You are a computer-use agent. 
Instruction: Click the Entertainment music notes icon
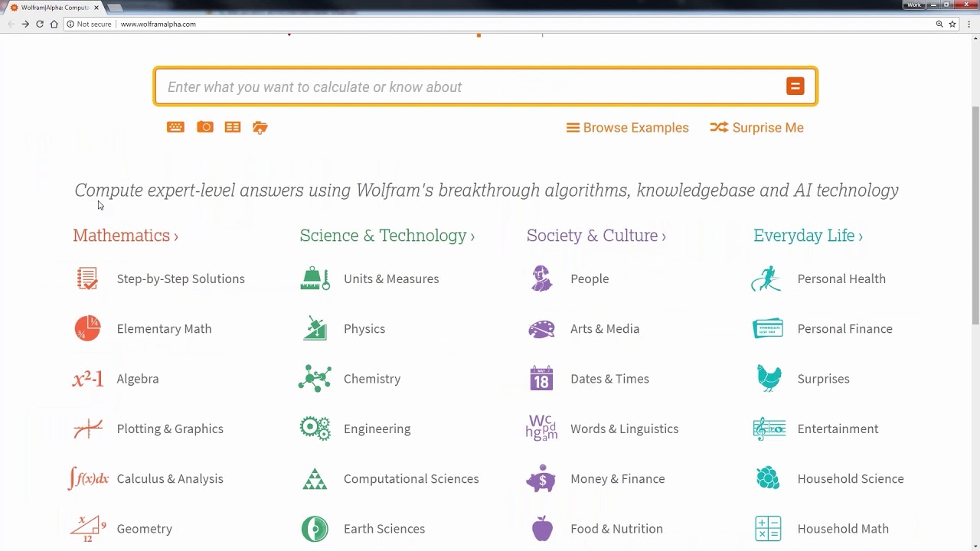[769, 429]
